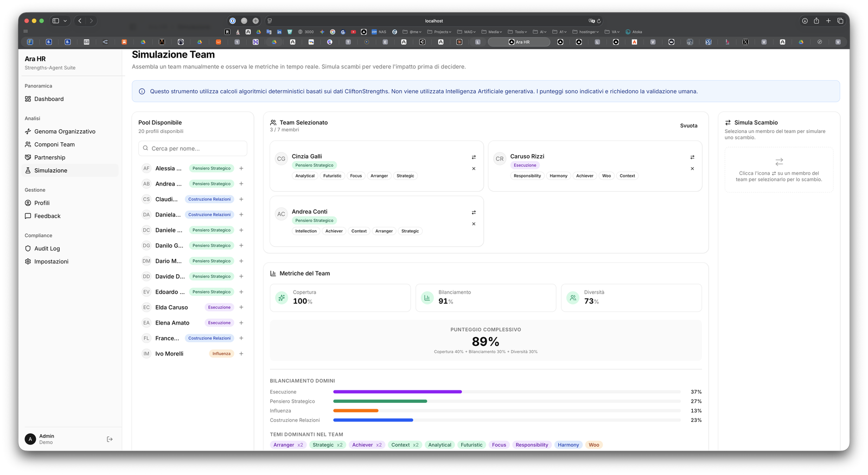Add Daniela (DA) with plus icon

pyautogui.click(x=241, y=214)
